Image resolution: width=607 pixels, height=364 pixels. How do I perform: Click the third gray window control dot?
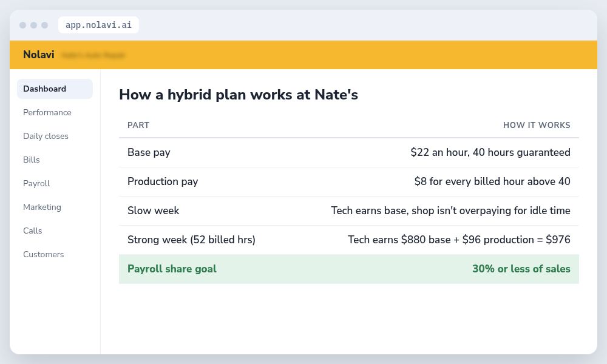point(44,25)
